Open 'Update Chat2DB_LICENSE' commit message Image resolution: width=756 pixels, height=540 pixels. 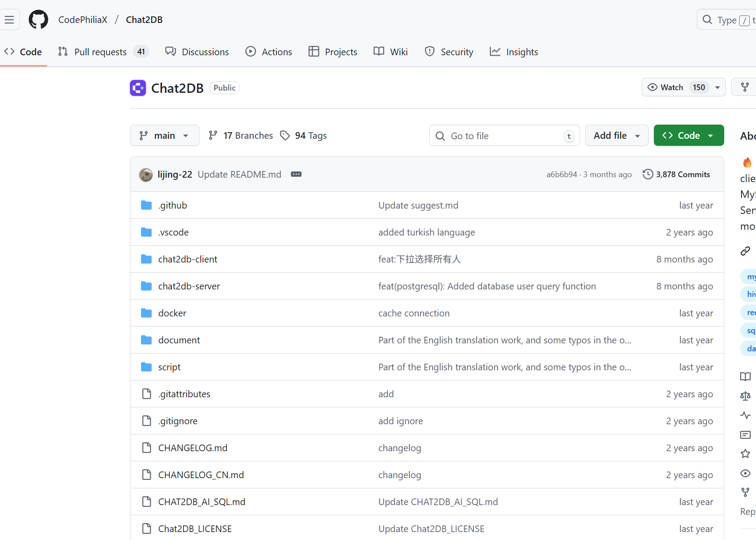tap(431, 529)
